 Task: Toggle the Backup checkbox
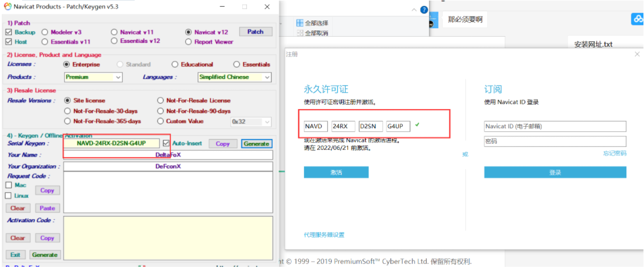coord(8,32)
